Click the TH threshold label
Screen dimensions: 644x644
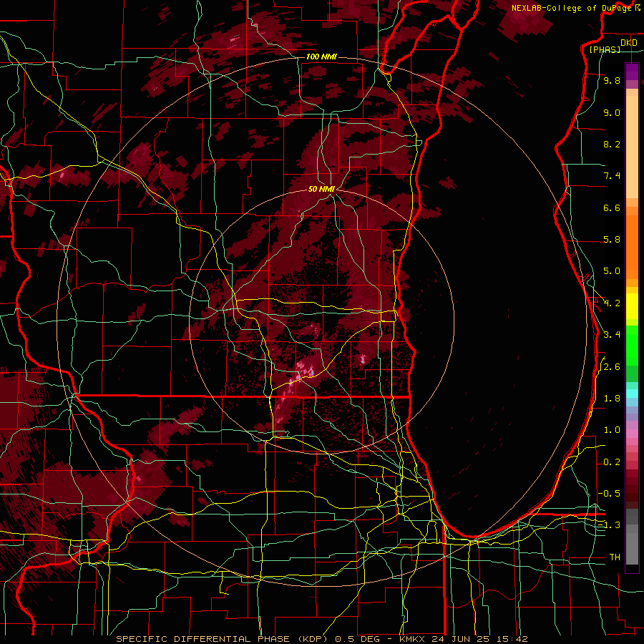pyautogui.click(x=615, y=557)
